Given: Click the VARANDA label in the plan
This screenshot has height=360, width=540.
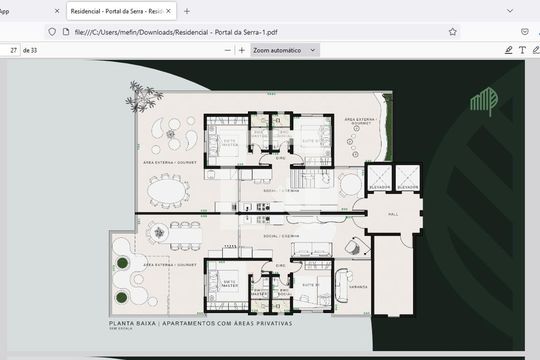Looking at the screenshot, I should [358, 287].
